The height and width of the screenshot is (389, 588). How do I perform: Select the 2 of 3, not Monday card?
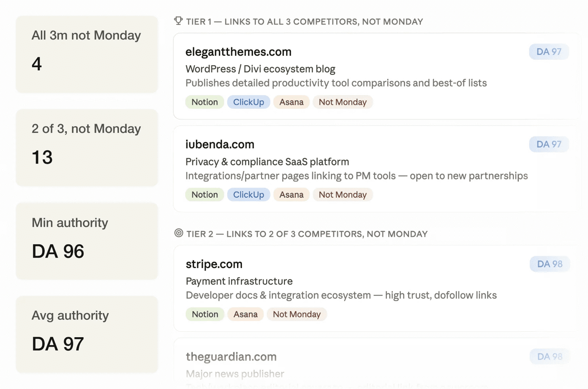[x=87, y=147]
